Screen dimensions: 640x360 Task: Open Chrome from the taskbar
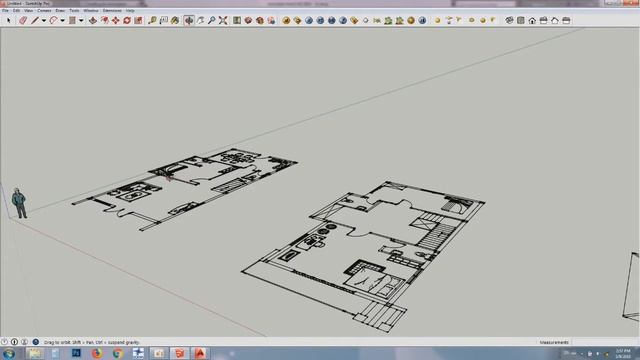coord(118,353)
